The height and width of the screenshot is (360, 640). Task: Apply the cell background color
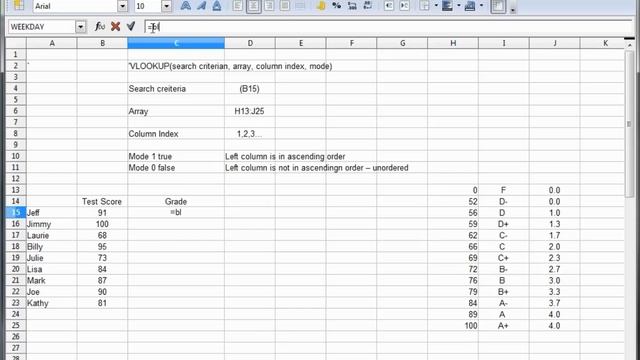[x=447, y=6]
